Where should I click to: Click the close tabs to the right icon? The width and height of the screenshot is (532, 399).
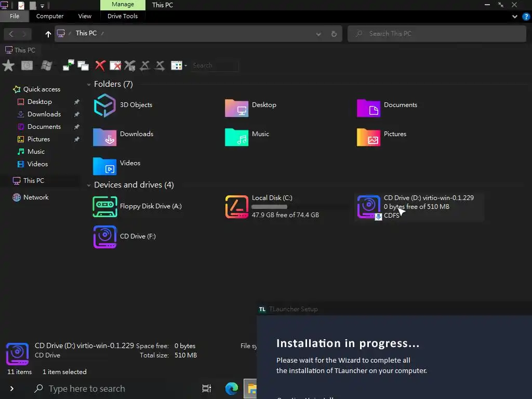[159, 65]
